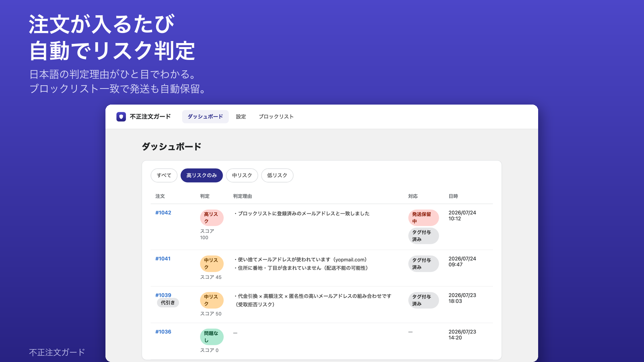The image size is (644, 362).
Task: Click the 不正注文ガード shield logo icon
Action: click(121, 117)
